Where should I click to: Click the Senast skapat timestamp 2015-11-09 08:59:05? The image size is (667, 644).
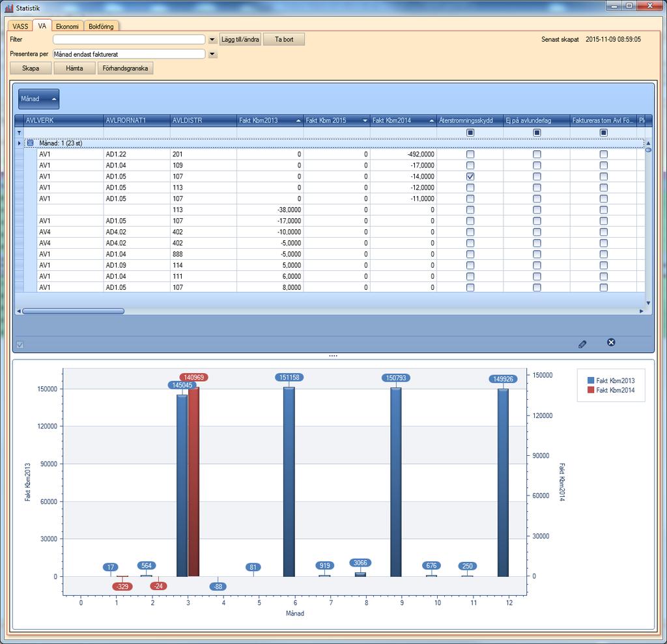coord(613,40)
